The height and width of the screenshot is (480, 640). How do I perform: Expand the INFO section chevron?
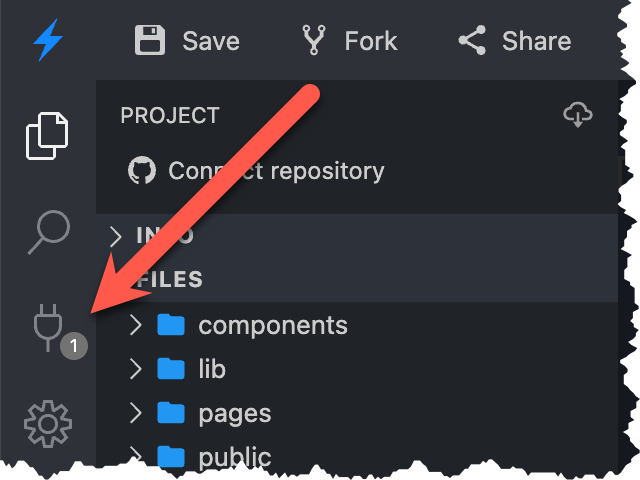tap(116, 236)
